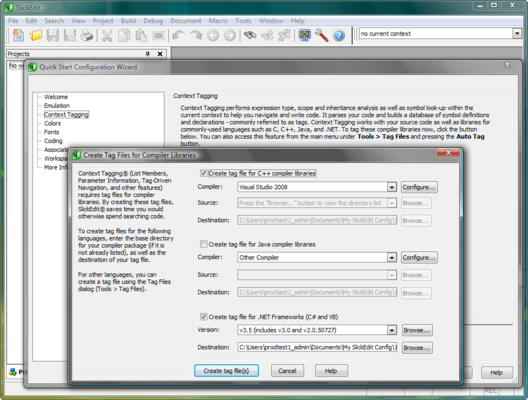Expand the .NET version v3.5 dropdown
Viewport: 528px width, 400px height.
pyautogui.click(x=391, y=330)
